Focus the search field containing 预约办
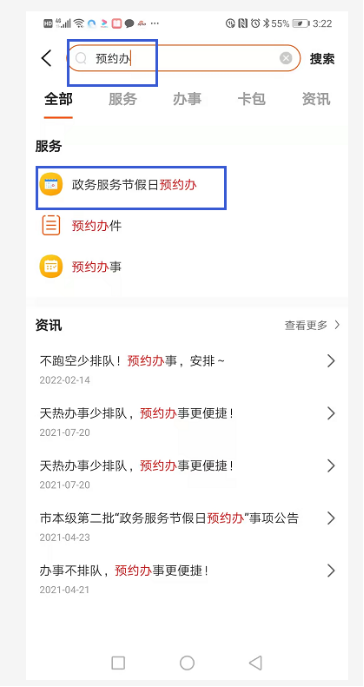The width and height of the screenshot is (364, 687). tap(184, 58)
